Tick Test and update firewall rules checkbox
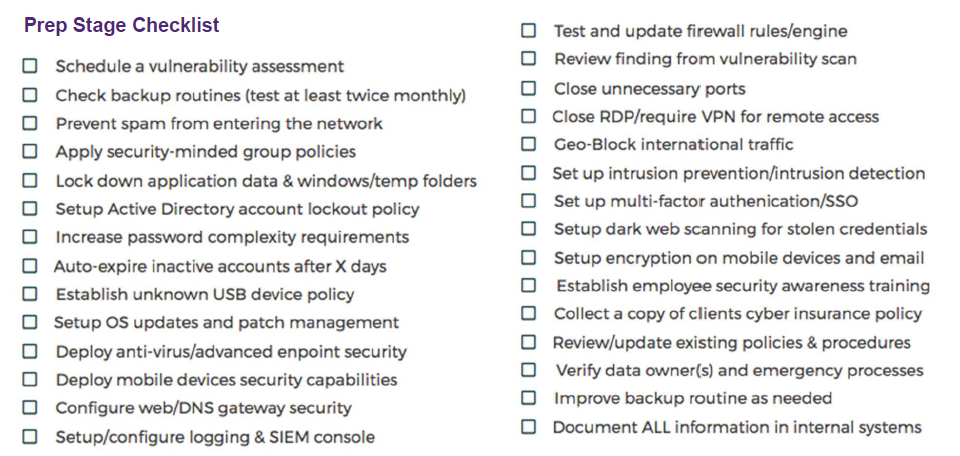The image size is (960, 456). click(528, 31)
